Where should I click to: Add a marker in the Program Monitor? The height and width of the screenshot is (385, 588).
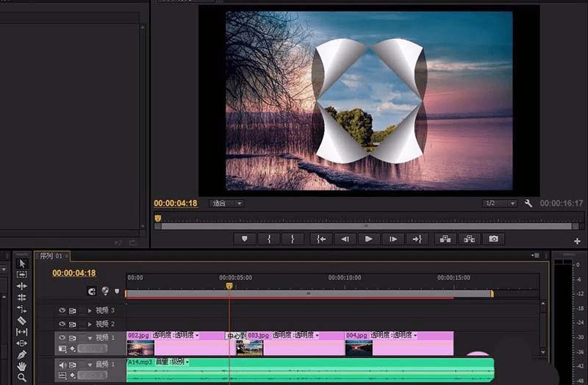[244, 239]
